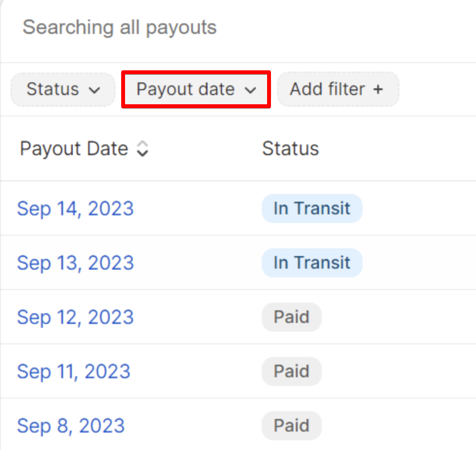Open the Sep 14, 2023 payout
Screen dimensions: 476x450
(75, 209)
